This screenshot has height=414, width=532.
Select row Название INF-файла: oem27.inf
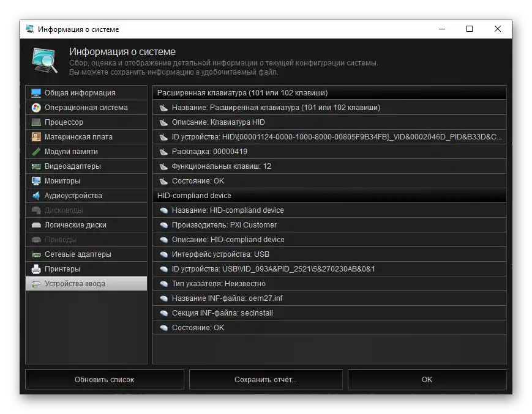point(329,298)
